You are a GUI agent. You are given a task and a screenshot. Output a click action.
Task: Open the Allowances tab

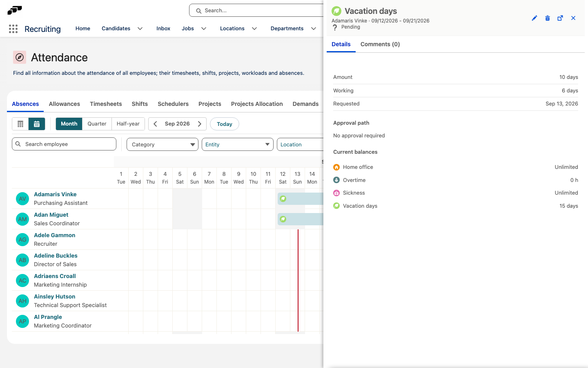click(x=65, y=104)
